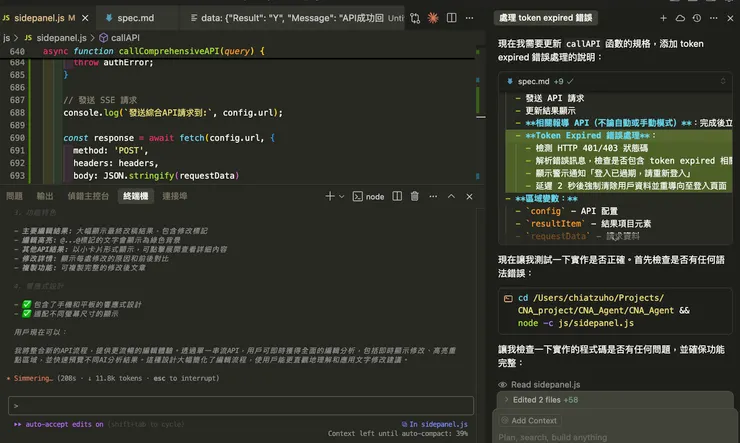Switch to the sidepanel.js editor tab
740x443 pixels.
pyautogui.click(x=45, y=18)
